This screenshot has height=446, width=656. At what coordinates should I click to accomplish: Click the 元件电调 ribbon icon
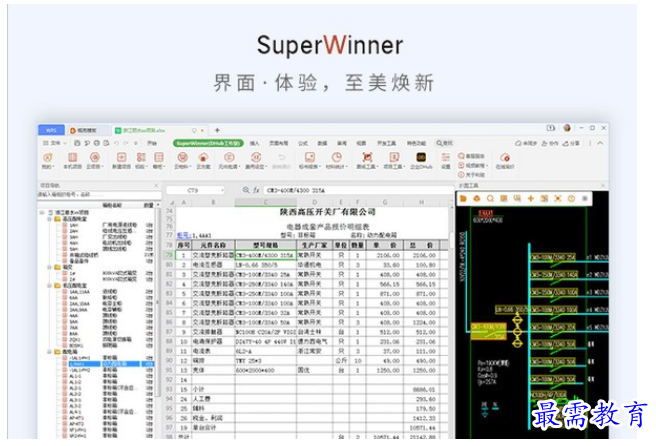(x=229, y=161)
